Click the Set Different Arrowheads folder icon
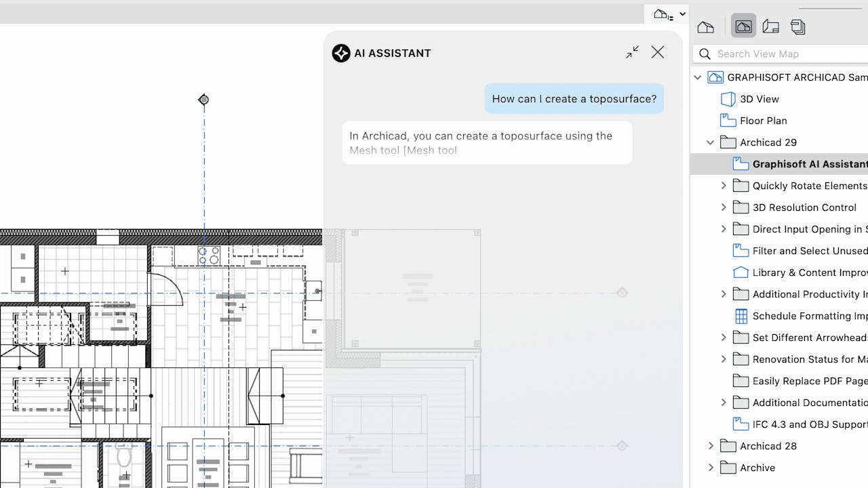The image size is (868, 488). (741, 338)
